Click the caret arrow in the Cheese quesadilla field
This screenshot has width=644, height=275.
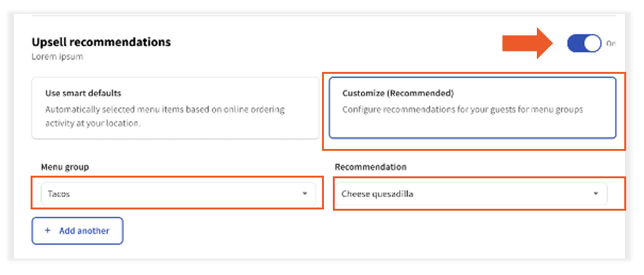click(596, 194)
